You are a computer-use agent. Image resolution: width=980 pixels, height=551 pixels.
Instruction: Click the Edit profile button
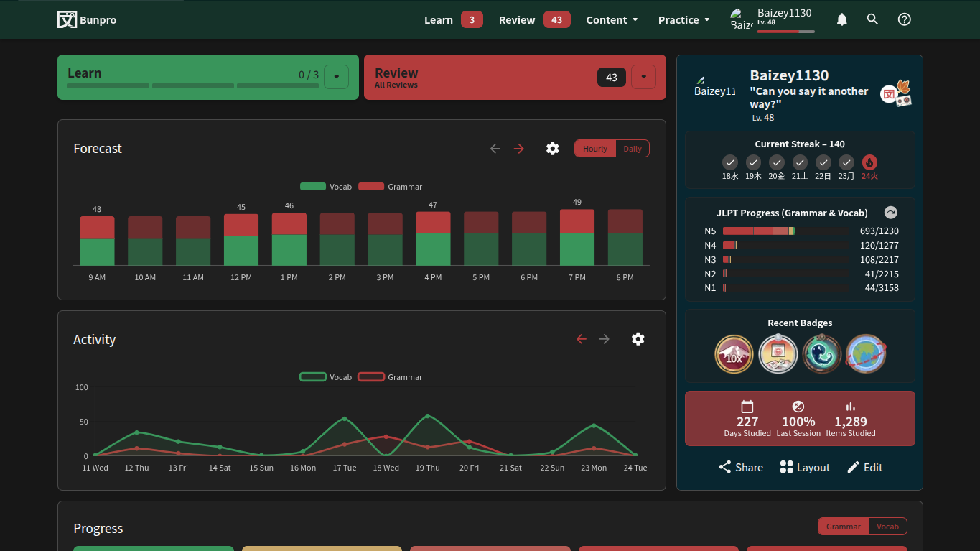pos(864,467)
